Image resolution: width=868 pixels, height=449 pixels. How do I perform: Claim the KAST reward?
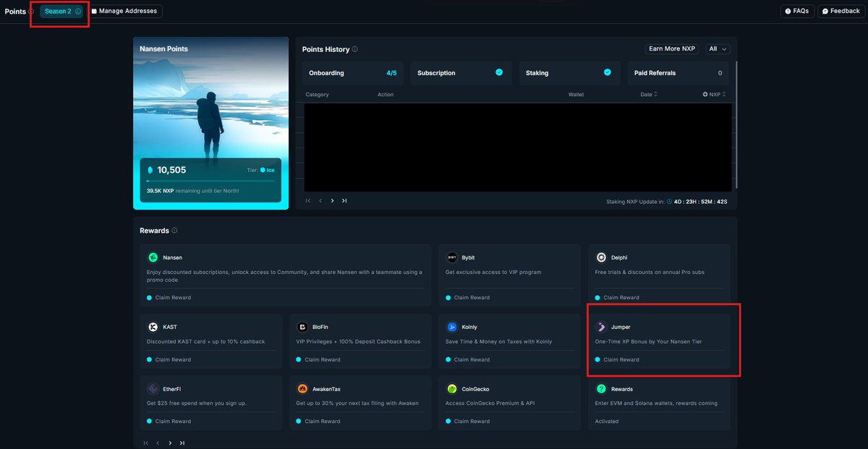[x=169, y=359]
